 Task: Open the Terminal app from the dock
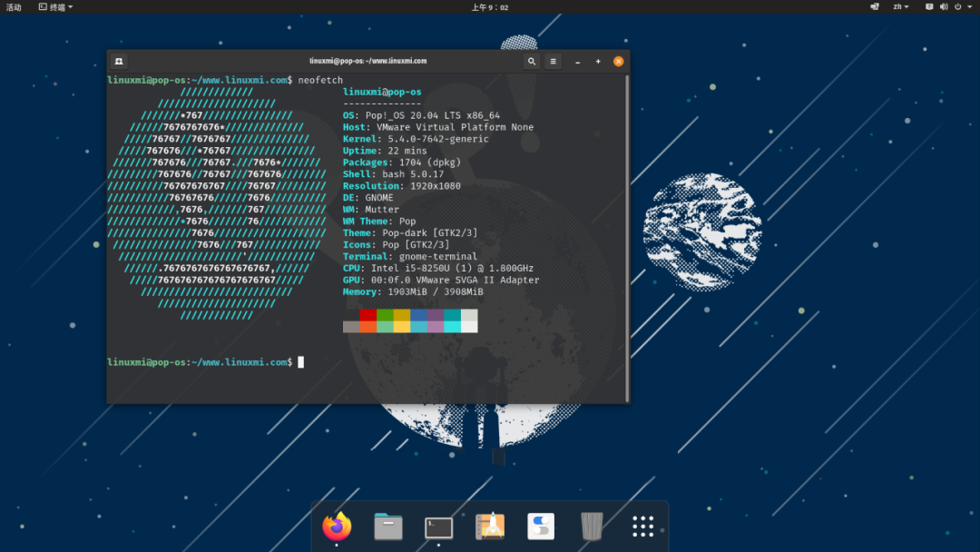tap(437, 527)
